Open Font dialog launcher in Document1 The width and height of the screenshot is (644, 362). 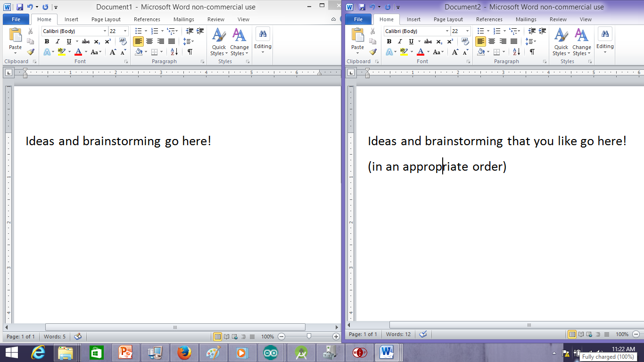[x=126, y=62]
